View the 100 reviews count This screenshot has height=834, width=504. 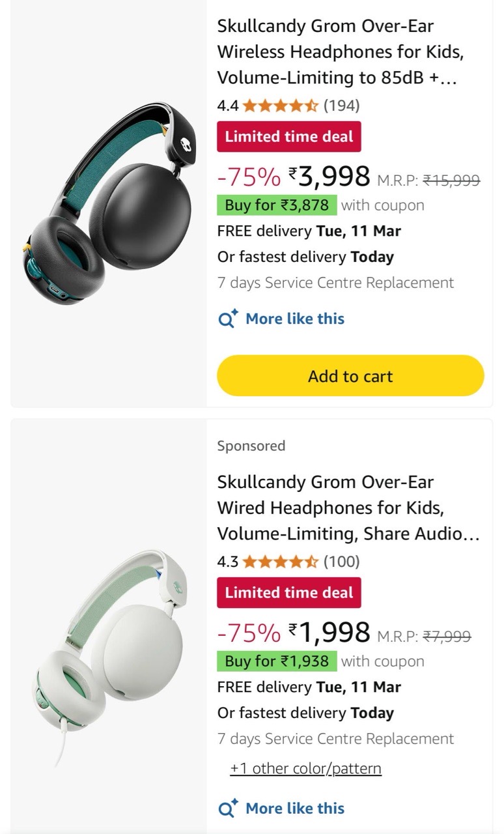[342, 561]
